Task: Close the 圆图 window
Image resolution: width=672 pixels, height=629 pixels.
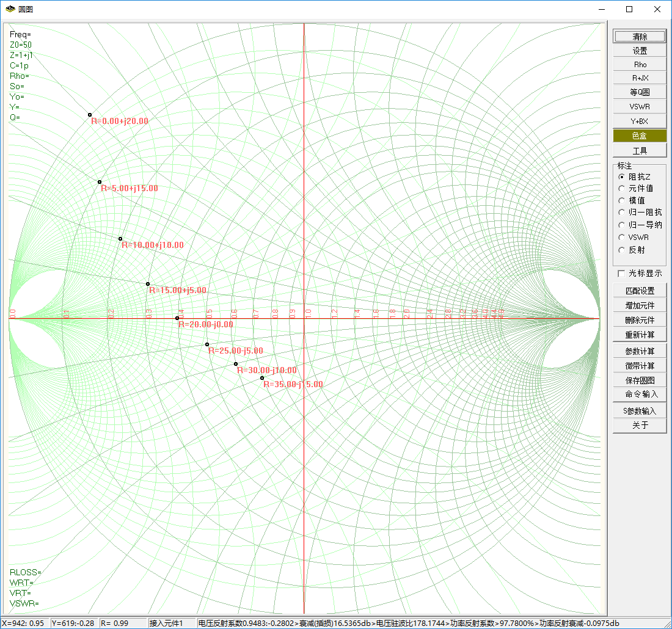Action: coord(657,9)
